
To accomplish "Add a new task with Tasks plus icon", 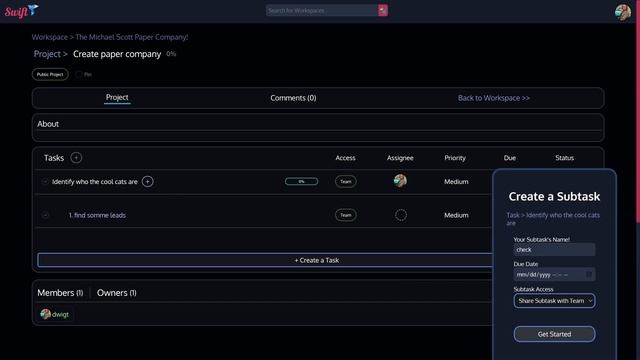I will (x=76, y=158).
